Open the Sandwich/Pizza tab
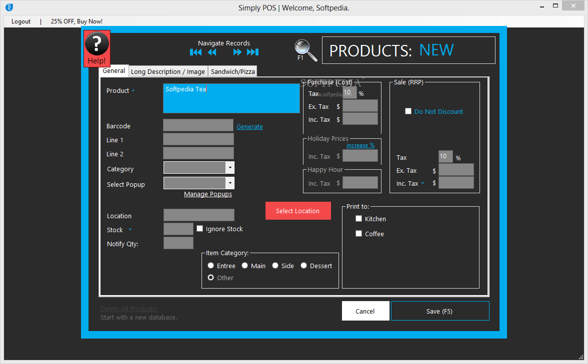Image resolution: width=588 pixels, height=364 pixels. (232, 71)
